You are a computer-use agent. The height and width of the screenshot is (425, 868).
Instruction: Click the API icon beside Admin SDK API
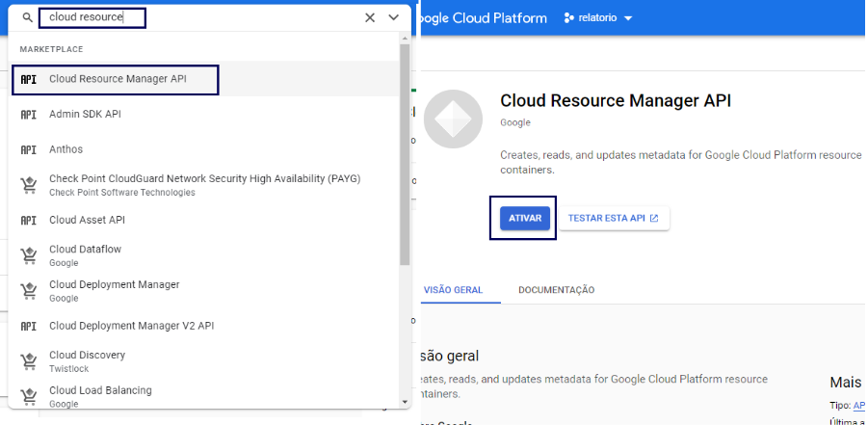point(28,115)
